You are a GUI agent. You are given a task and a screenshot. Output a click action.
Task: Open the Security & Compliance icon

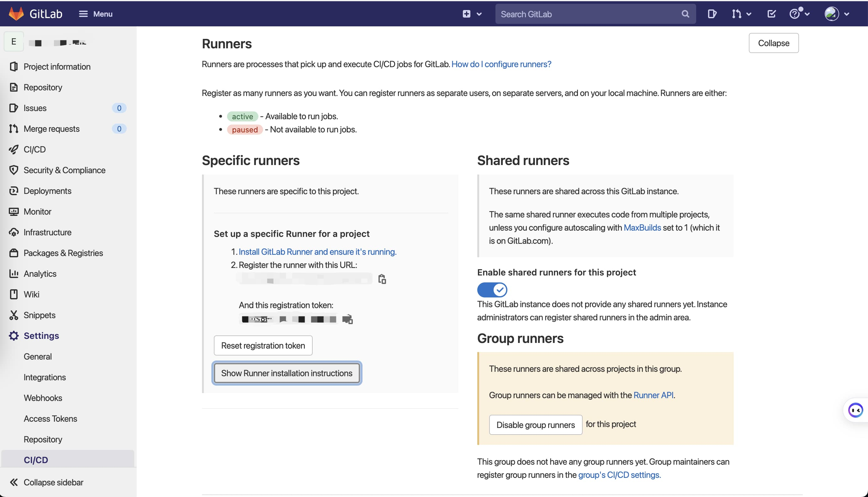13,170
